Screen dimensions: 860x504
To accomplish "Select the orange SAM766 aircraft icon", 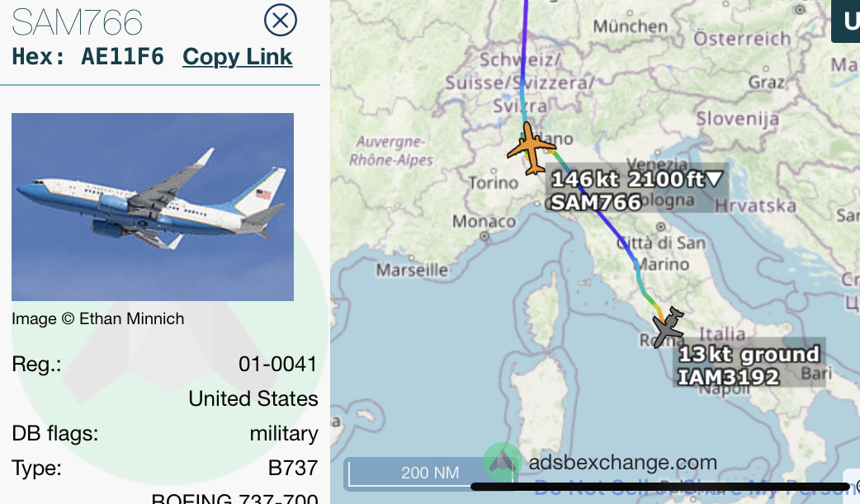I will [x=531, y=148].
